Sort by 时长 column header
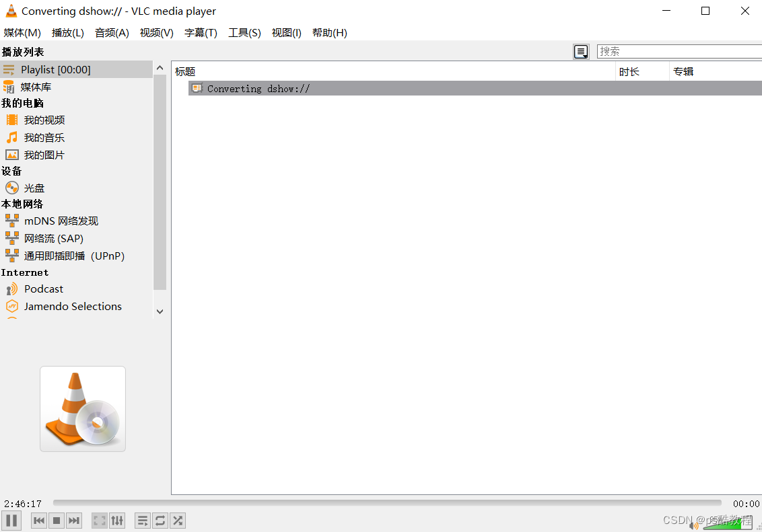762x532 pixels. coord(642,71)
